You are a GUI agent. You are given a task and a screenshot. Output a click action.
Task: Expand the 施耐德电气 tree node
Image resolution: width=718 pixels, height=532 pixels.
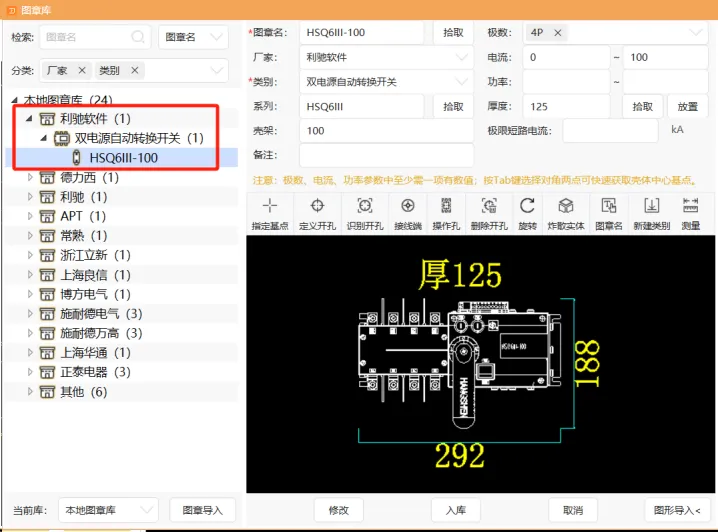point(30,314)
